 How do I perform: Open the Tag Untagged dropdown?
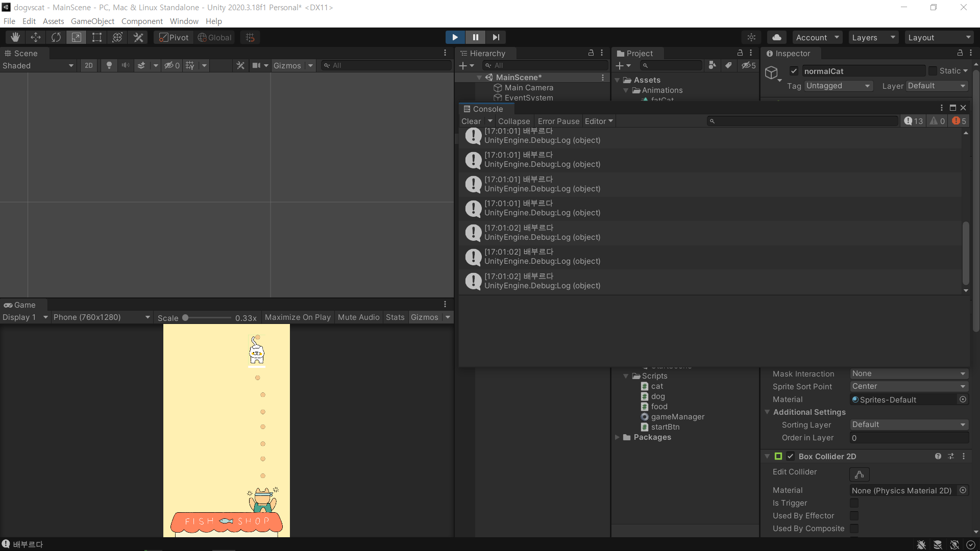(x=839, y=86)
